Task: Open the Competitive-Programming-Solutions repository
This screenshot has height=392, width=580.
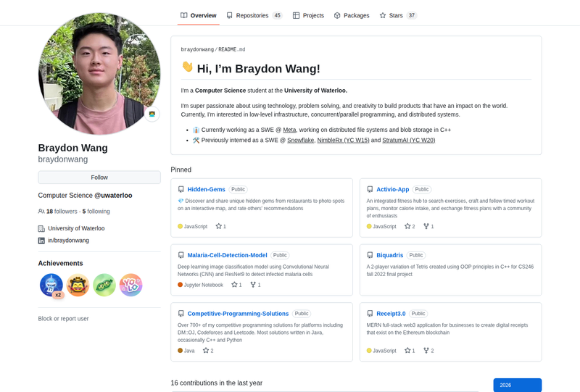Action: click(238, 314)
